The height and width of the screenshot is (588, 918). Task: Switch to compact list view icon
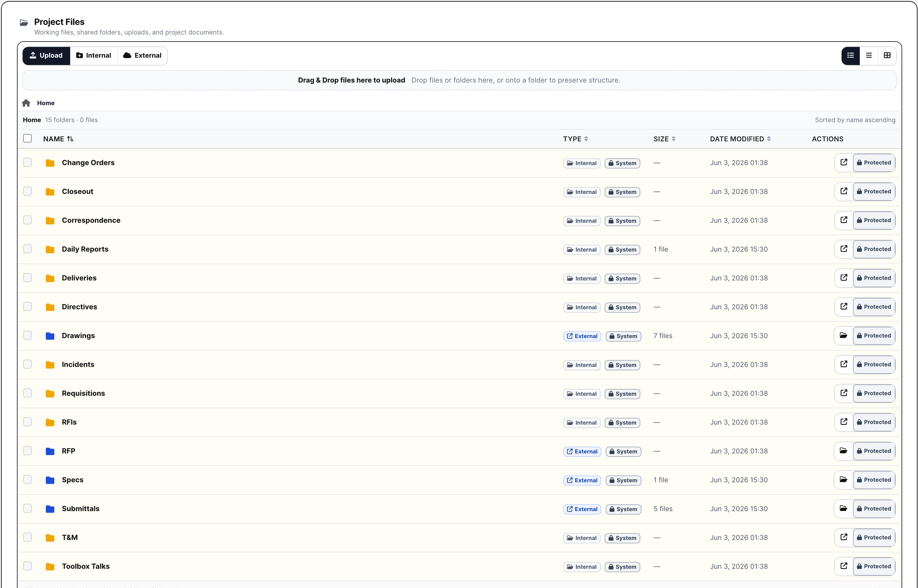click(869, 56)
